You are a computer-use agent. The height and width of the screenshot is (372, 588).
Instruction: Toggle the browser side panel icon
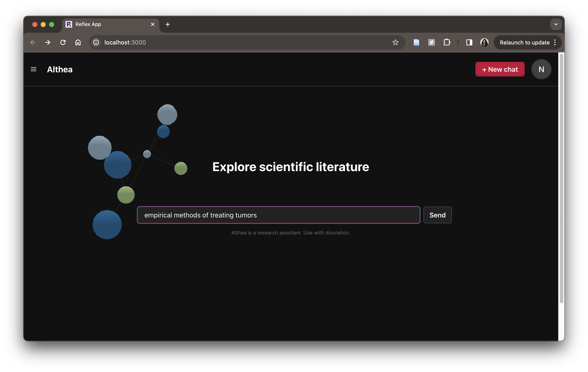(469, 43)
